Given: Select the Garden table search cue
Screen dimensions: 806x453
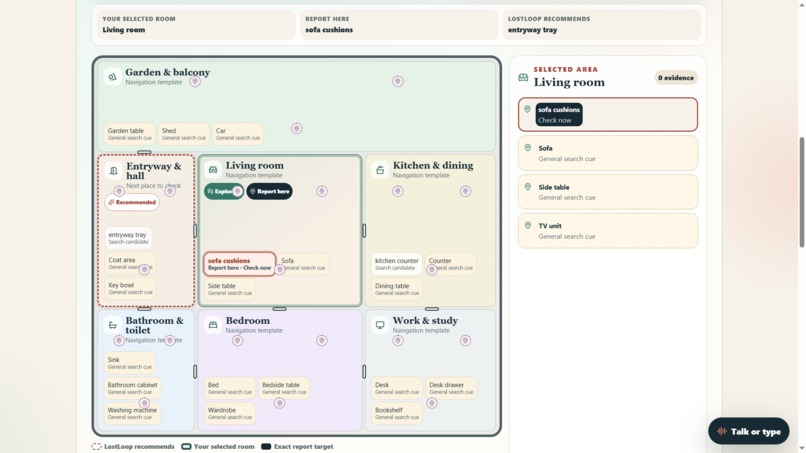Looking at the screenshot, I should (x=130, y=134).
